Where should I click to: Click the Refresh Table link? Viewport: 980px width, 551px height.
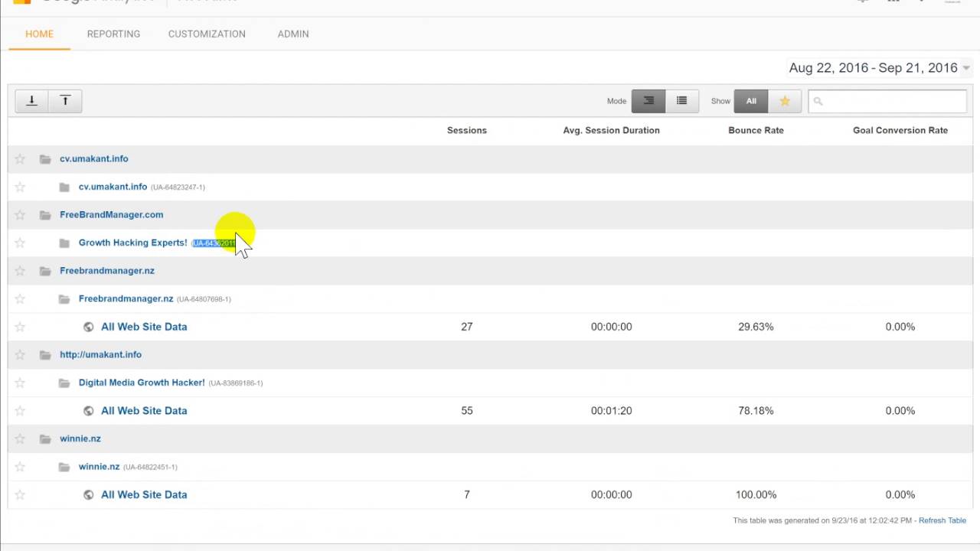point(942,520)
